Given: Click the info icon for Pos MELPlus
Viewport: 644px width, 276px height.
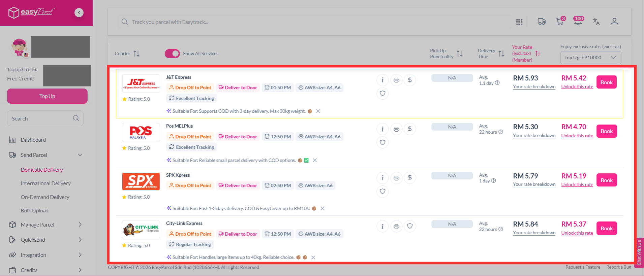Looking at the screenshot, I should (382, 129).
